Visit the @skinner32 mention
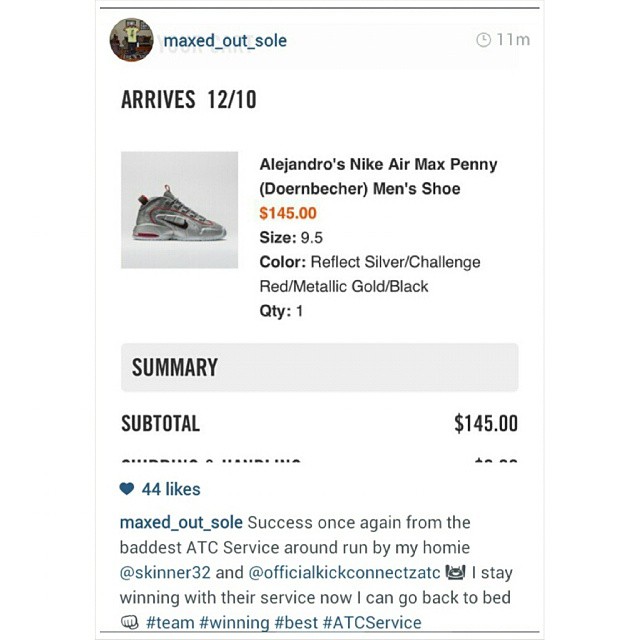Image resolution: width=640 pixels, height=640 pixels. pyautogui.click(x=165, y=573)
